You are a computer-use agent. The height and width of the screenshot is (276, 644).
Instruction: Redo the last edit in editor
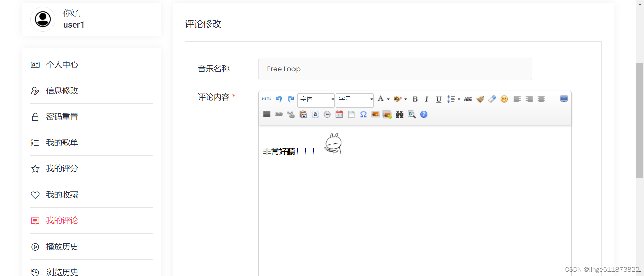(x=291, y=99)
